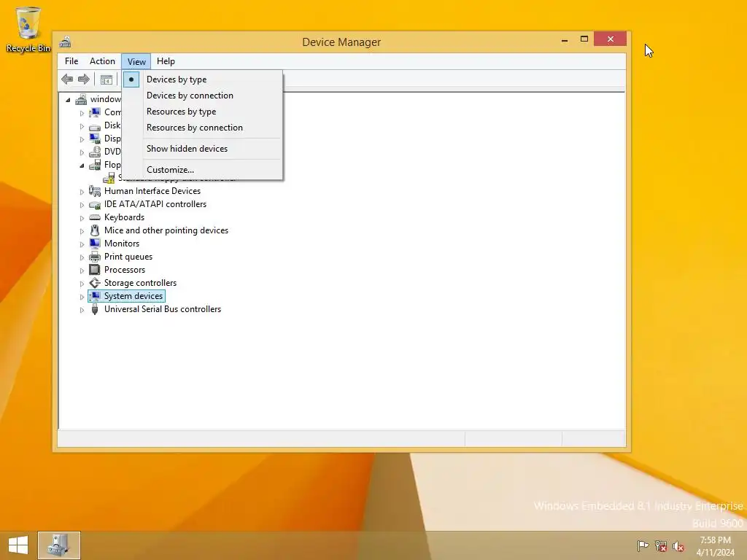747x560 pixels.
Task: Click the System devices icon
Action: pos(95,296)
